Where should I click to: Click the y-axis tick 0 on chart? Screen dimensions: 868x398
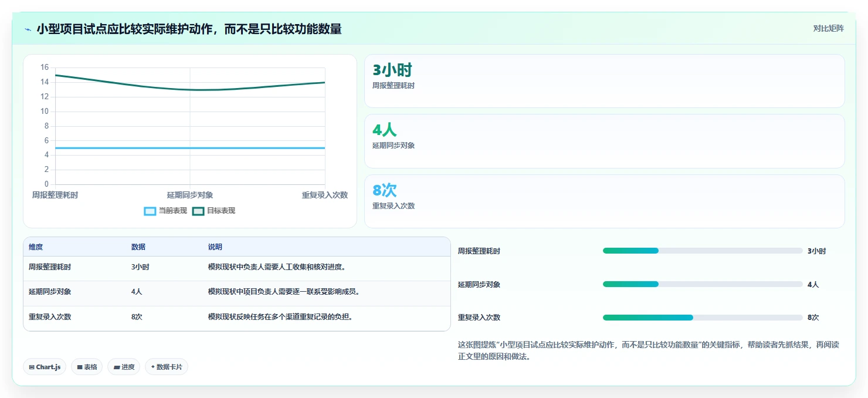pos(46,184)
